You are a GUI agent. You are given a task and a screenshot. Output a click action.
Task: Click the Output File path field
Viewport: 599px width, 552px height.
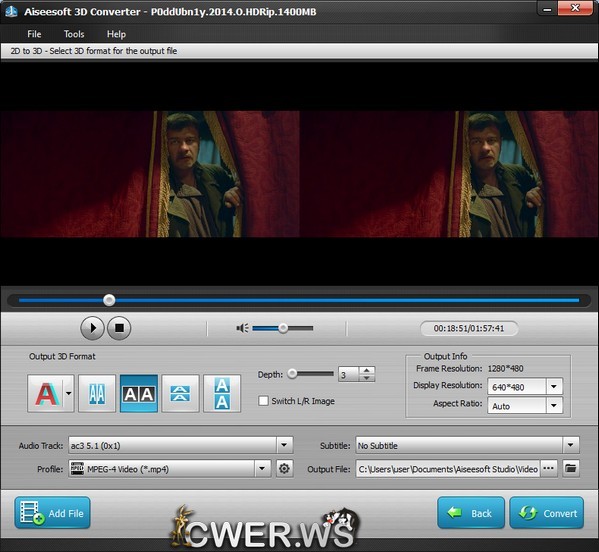[x=448, y=469]
